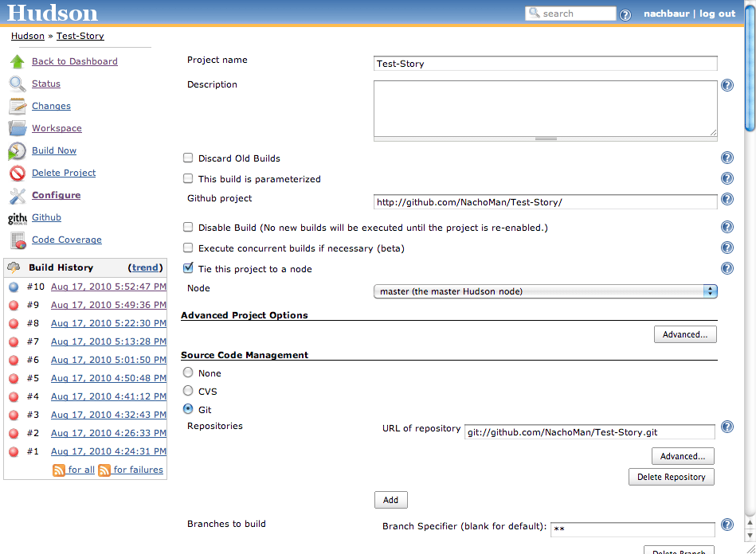Click the Test-Story breadcrumb link

80,36
